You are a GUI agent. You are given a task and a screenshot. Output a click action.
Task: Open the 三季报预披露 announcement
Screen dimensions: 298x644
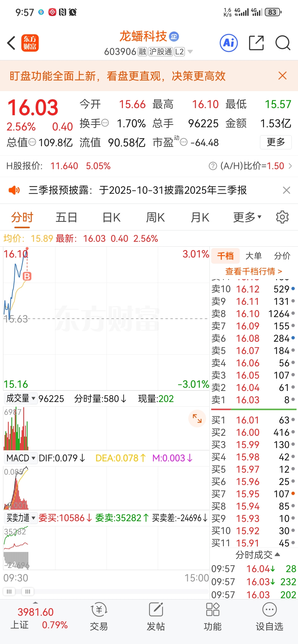(138, 190)
